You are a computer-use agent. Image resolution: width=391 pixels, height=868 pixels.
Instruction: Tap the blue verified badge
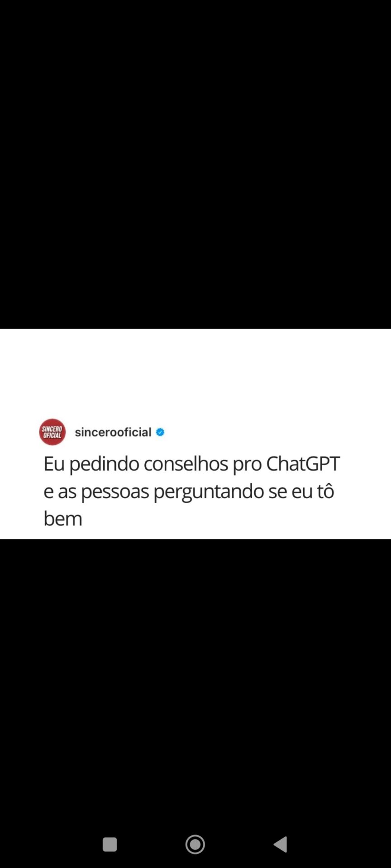pos(160,432)
